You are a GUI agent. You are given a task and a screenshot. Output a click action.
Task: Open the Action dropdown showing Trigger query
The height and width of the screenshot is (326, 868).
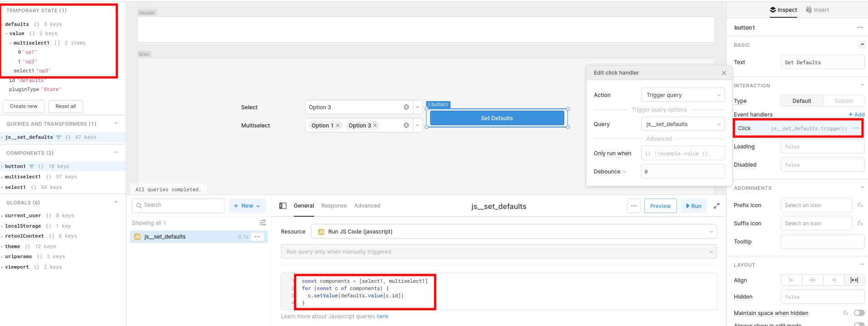[x=682, y=95]
